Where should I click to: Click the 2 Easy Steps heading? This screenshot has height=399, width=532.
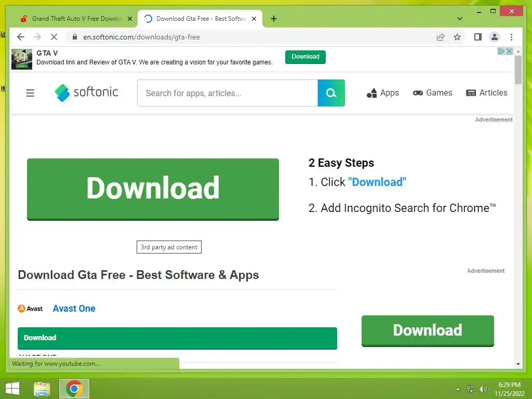341,163
